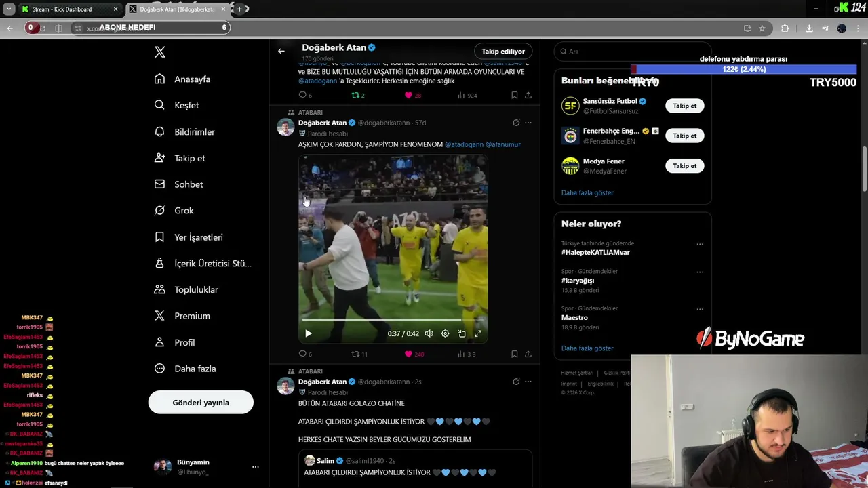Open Profil in the sidebar
This screenshot has width=868, height=488.
point(174,342)
